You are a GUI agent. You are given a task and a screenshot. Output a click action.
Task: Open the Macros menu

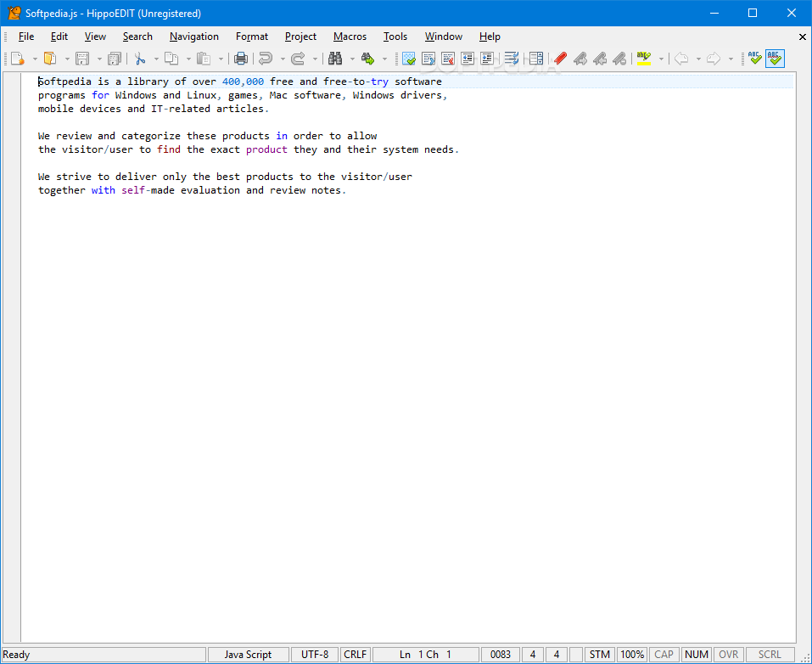[x=350, y=37]
